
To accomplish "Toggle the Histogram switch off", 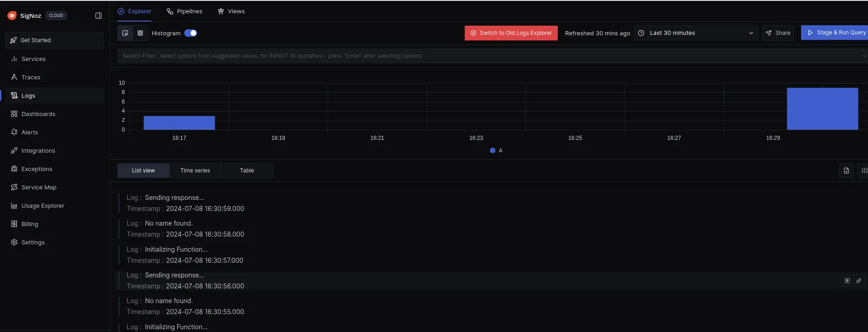I will 191,33.
